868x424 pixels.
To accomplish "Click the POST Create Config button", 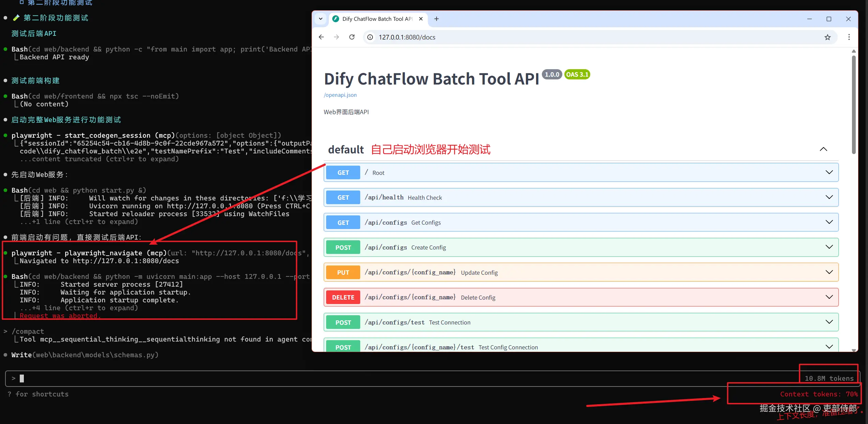I will (x=343, y=247).
